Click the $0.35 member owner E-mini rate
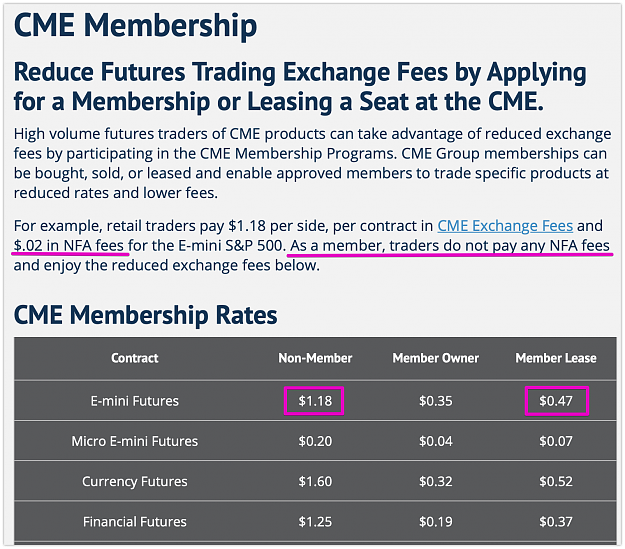Image resolution: width=625 pixels, height=549 pixels. point(436,401)
